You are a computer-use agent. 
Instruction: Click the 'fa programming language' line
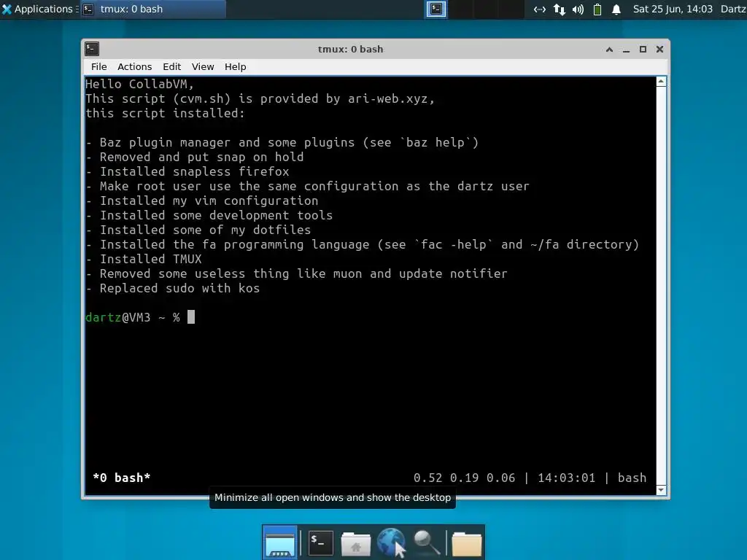coord(362,245)
